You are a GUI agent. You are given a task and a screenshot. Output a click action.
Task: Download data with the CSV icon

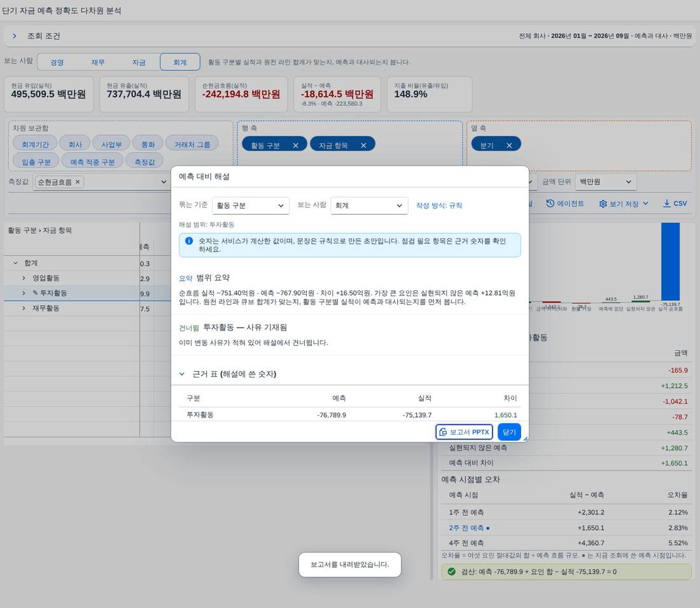[666, 203]
